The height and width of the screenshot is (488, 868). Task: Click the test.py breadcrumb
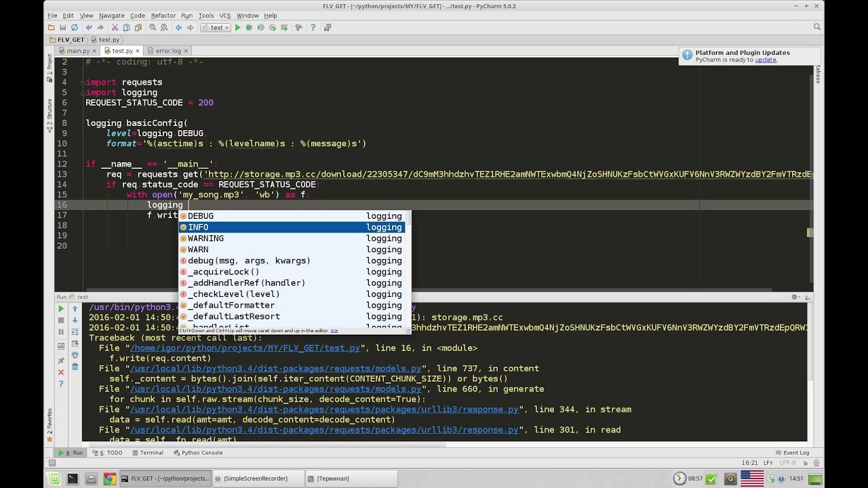click(104, 40)
